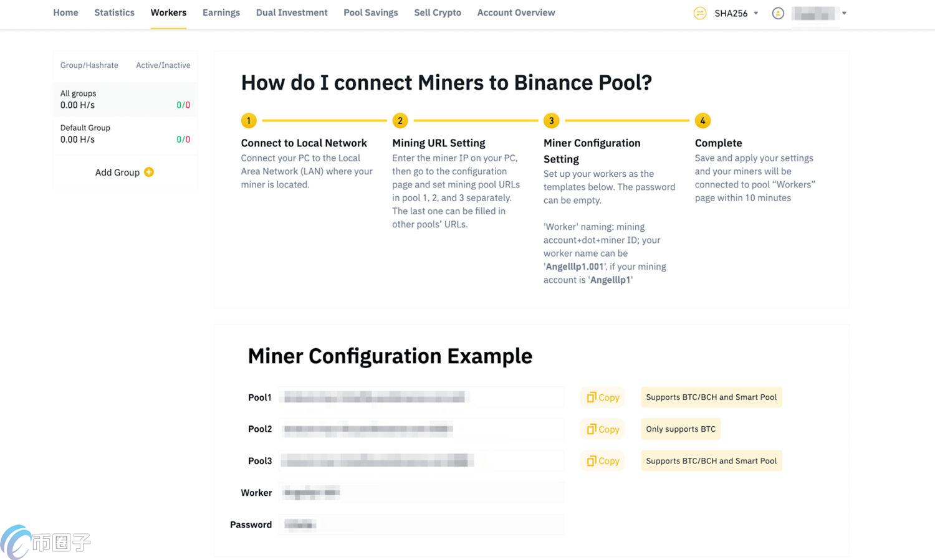Click the user account avatar icon

click(778, 13)
